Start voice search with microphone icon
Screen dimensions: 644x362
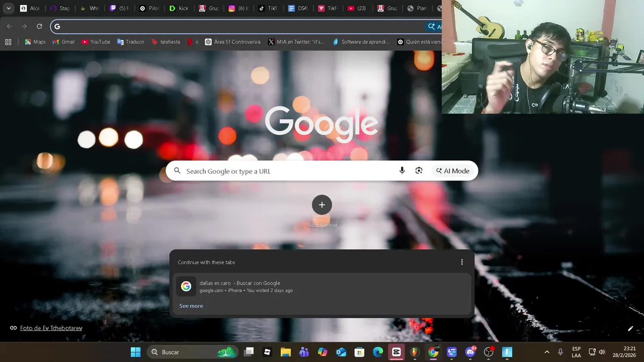tap(402, 171)
